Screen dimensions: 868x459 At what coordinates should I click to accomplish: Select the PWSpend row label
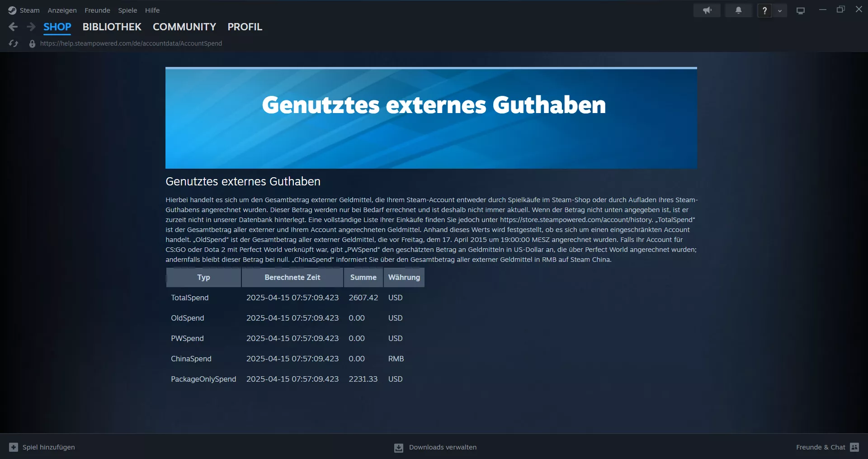click(x=187, y=338)
